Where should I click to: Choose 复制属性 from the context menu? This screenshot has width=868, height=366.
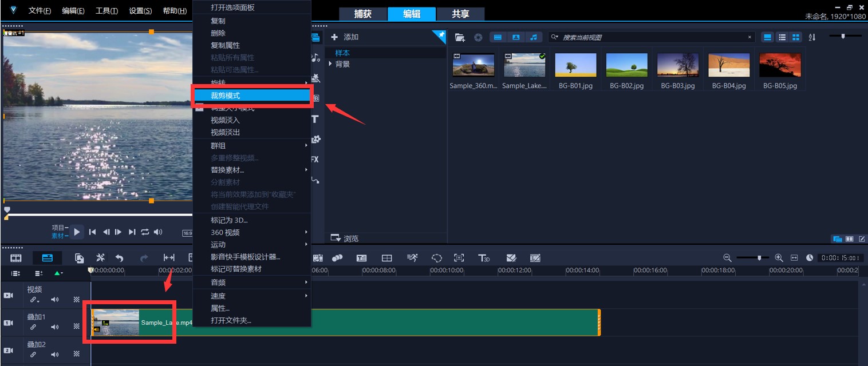click(x=252, y=45)
